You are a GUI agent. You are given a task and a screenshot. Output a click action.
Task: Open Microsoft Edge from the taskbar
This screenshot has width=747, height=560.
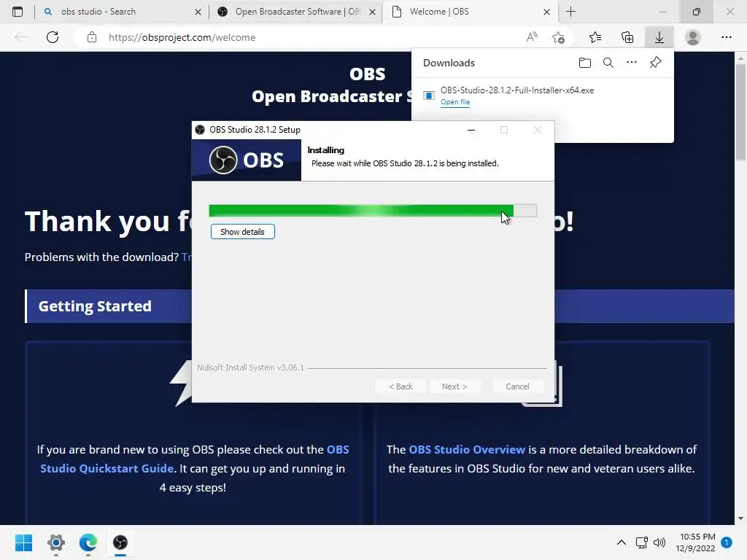coord(88,542)
